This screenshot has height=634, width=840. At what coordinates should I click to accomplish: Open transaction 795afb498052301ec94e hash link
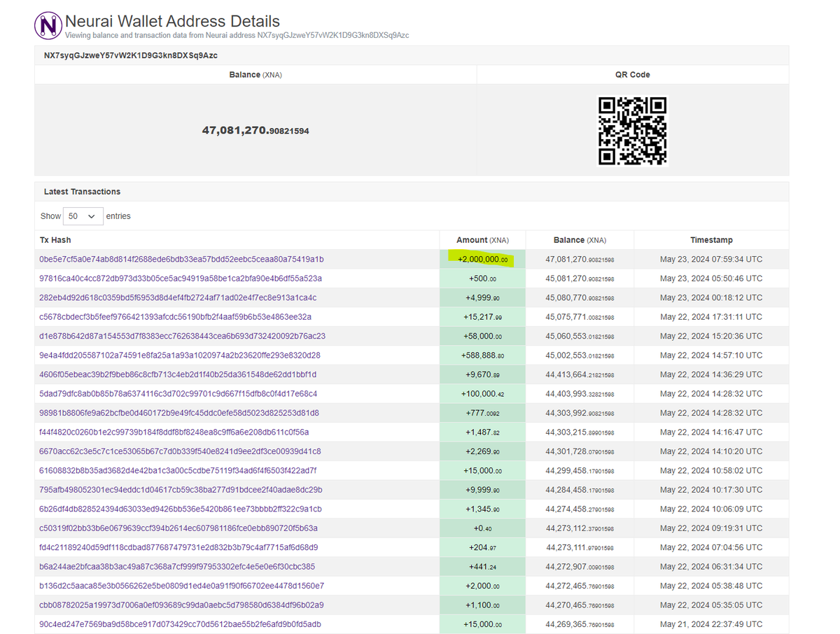(181, 490)
